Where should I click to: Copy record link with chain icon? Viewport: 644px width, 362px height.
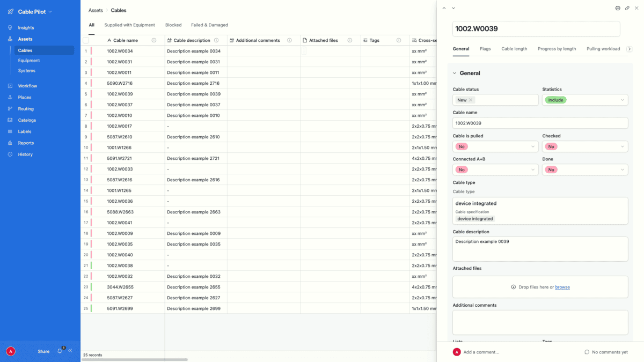coord(627,8)
